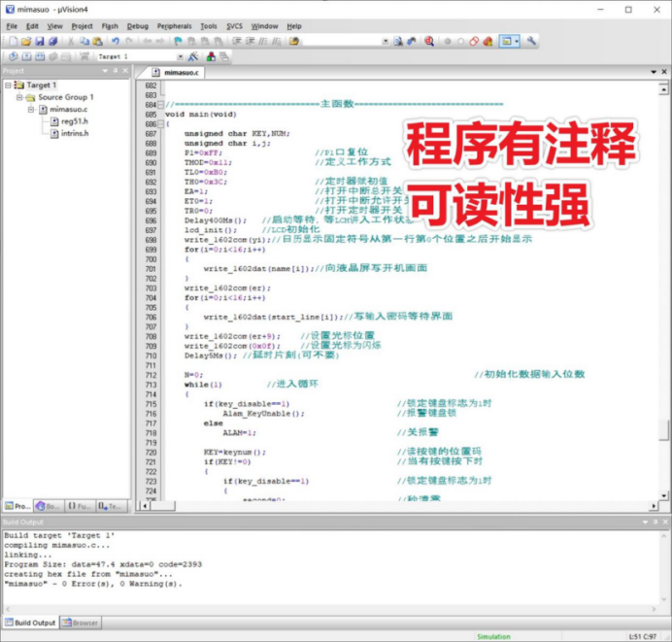
Task: Navigate backwards arrow icon
Action: tap(147, 41)
